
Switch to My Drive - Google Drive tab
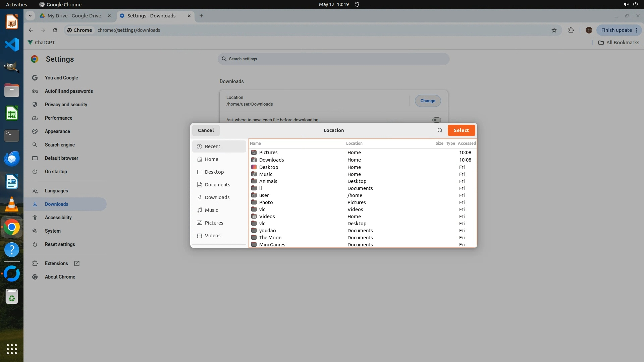(74, 16)
